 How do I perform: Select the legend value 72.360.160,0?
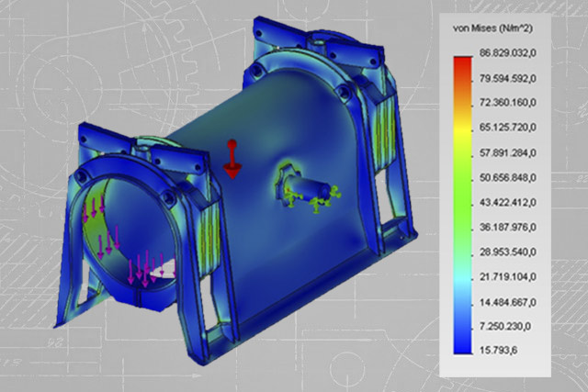coord(508,102)
